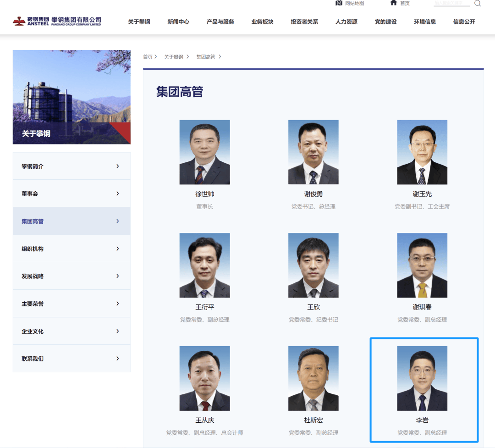
Task: Click the home icon labeled 首页
Action: pos(394,3)
